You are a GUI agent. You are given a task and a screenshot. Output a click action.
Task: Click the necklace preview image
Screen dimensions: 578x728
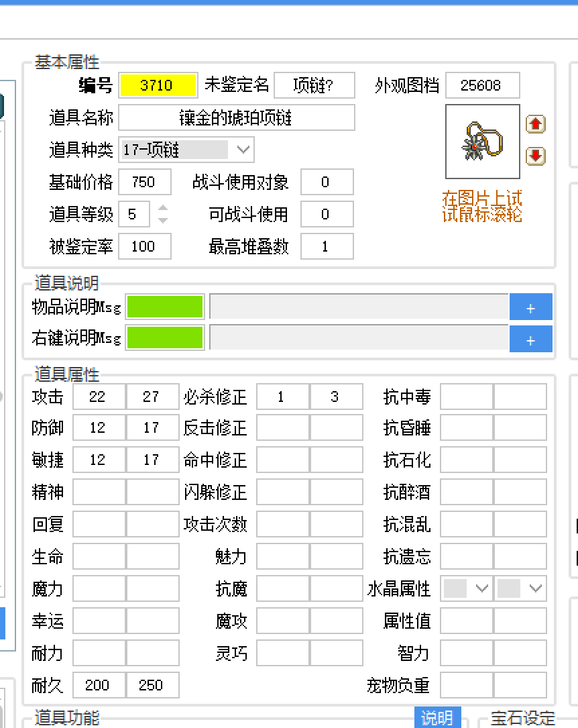tap(482, 142)
